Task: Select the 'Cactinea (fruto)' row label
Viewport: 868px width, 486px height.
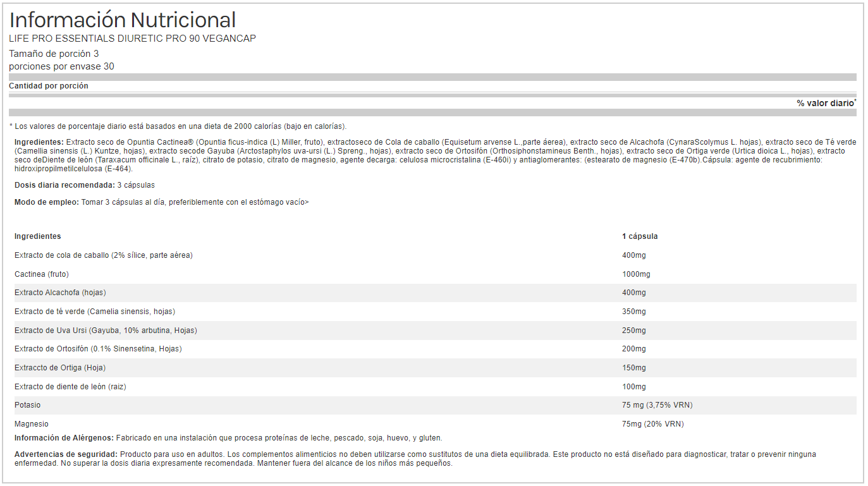Action: [42, 274]
